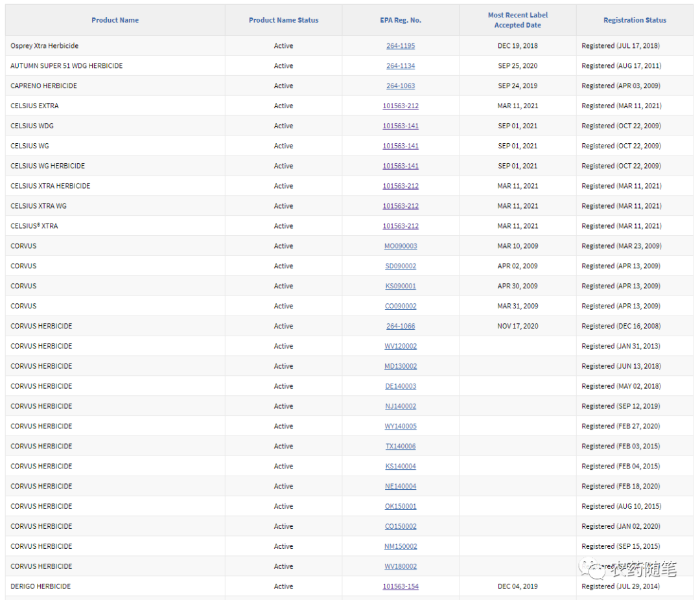Click Registered (JAN 31, 2013) status
The height and width of the screenshot is (600, 700).
tap(620, 347)
